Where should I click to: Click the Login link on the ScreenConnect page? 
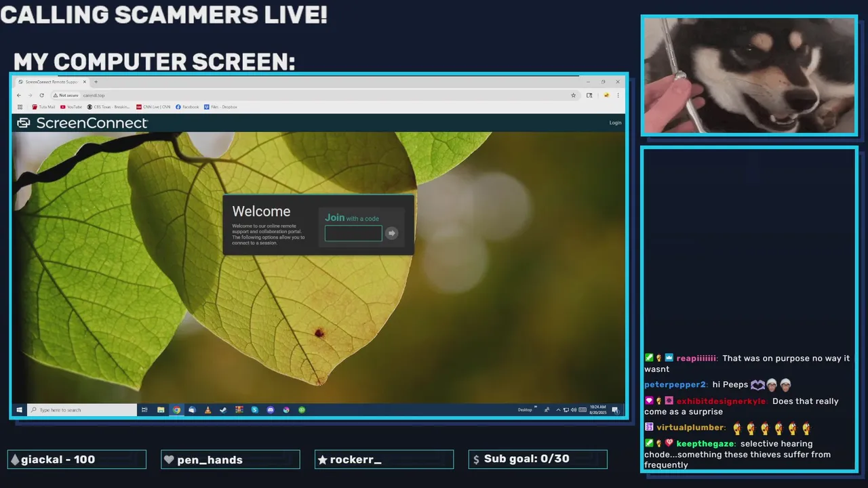point(615,123)
